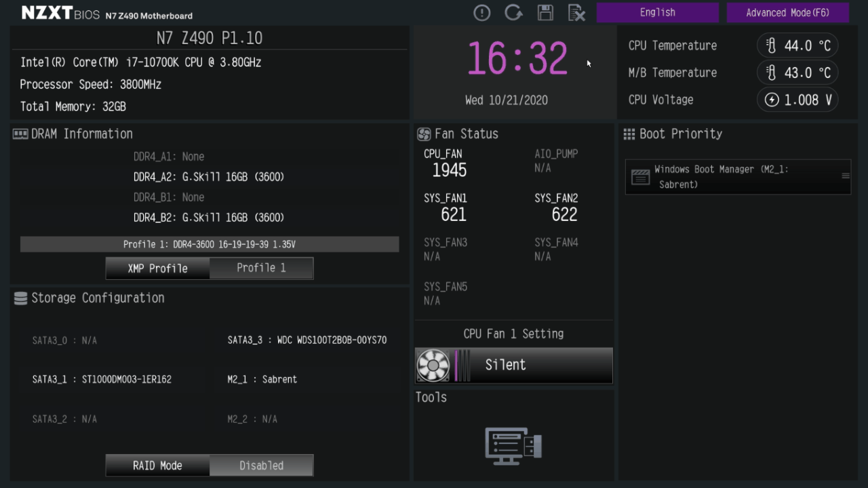Image resolution: width=868 pixels, height=488 pixels.
Task: Open the Tools monitor icon
Action: pos(513,445)
